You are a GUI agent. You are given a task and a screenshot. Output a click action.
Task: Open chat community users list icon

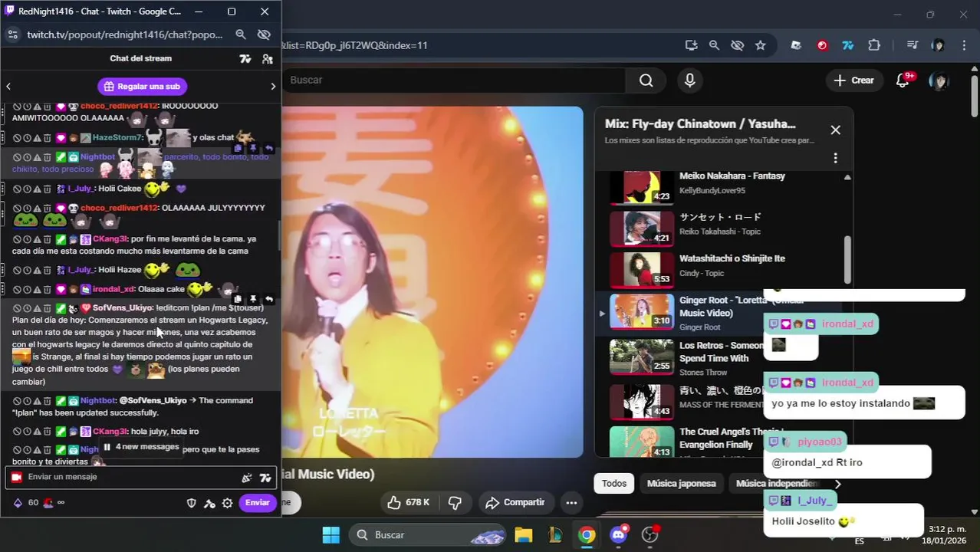point(267,59)
